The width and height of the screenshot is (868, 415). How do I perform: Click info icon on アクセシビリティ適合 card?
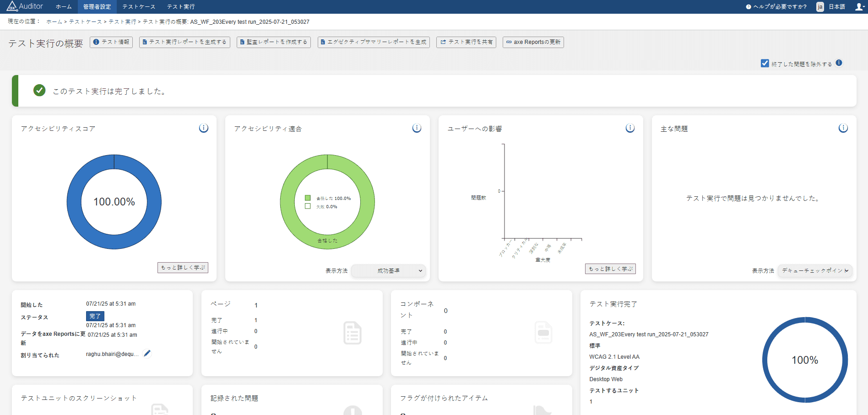[417, 128]
